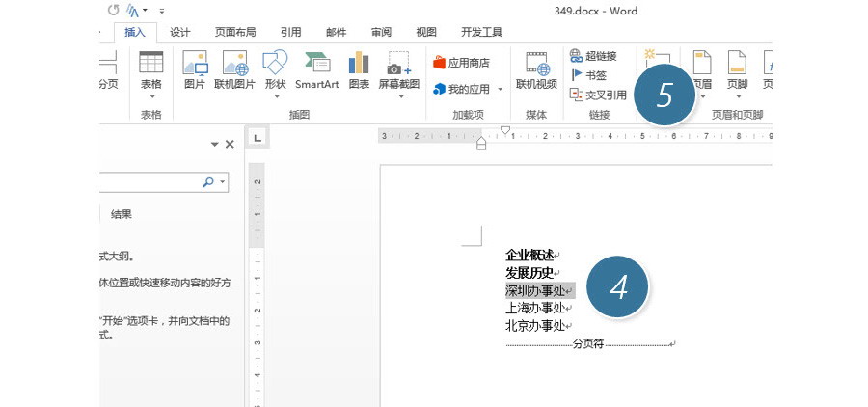Click the font style A icon in quick access toolbar
This screenshot has width=868, height=407.
(133, 11)
